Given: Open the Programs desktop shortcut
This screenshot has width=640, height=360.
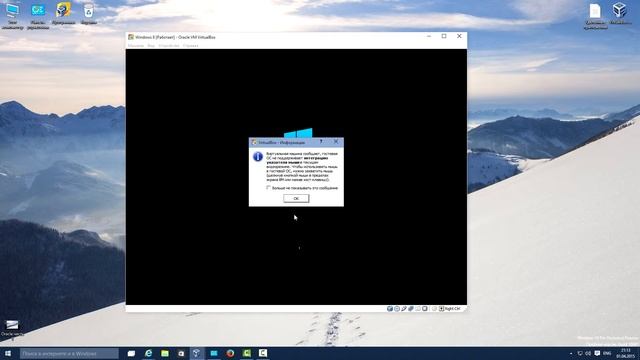Looking at the screenshot, I should tap(63, 14).
